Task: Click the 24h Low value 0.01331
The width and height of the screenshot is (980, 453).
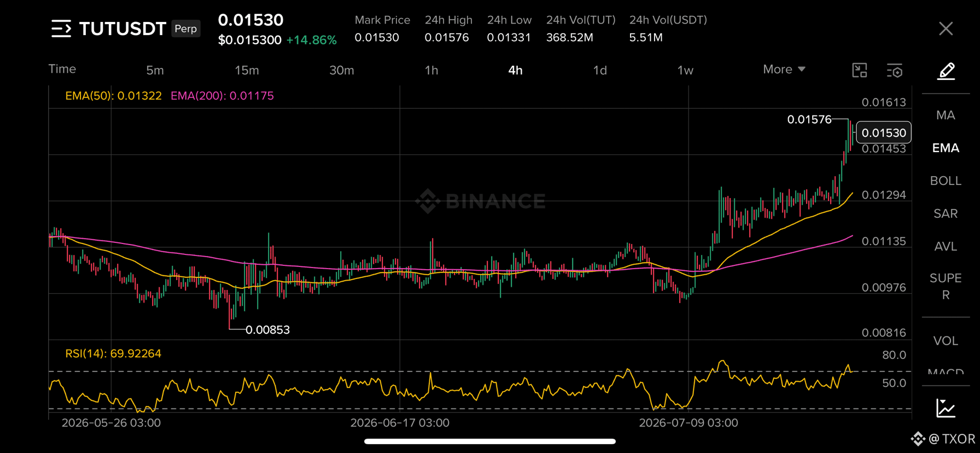Action: coord(509,38)
